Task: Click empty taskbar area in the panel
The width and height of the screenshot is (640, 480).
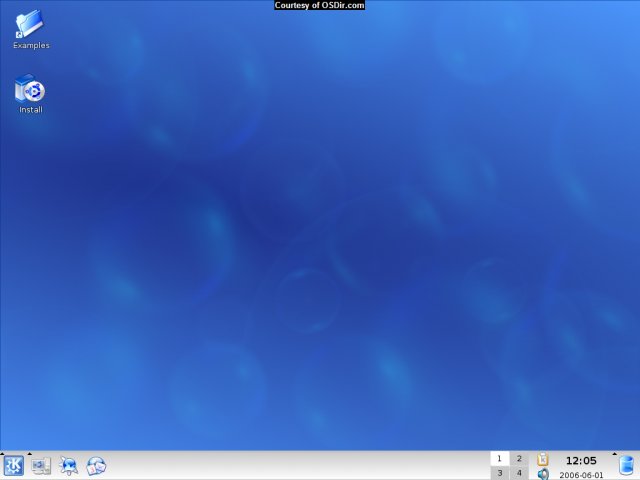Action: click(x=300, y=466)
